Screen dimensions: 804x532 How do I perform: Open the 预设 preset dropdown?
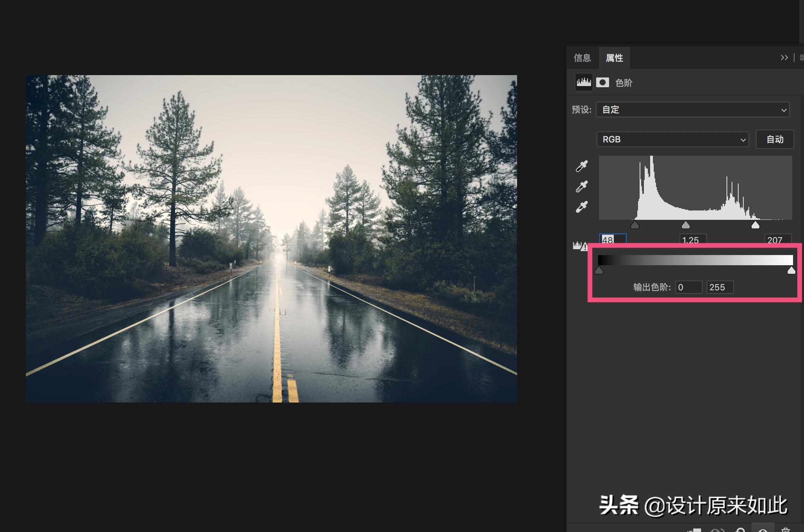pyautogui.click(x=692, y=110)
